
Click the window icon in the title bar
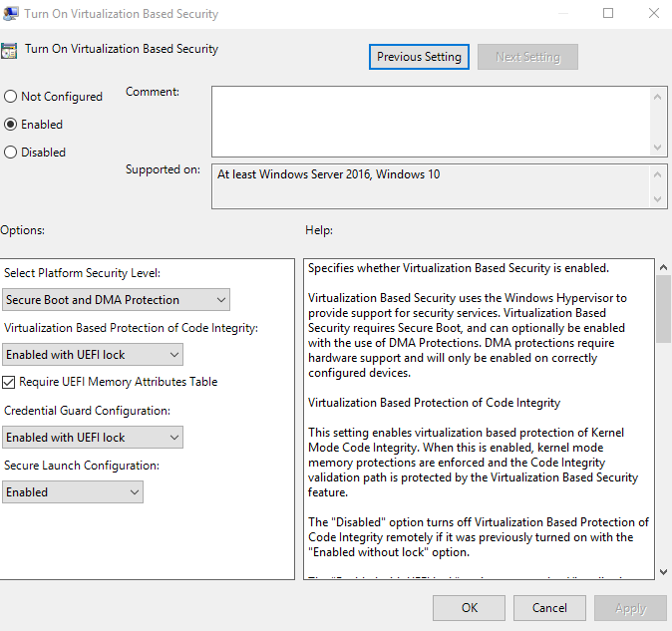pyautogui.click(x=9, y=14)
